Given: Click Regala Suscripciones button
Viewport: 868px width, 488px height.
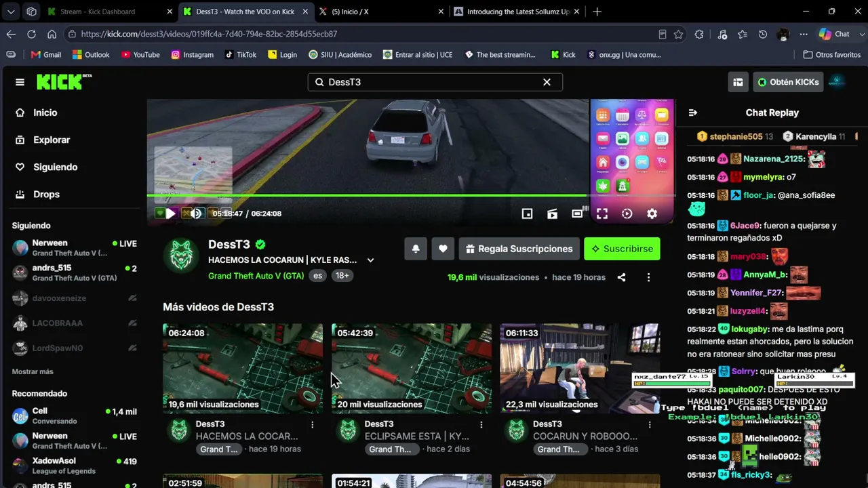Looking at the screenshot, I should point(519,249).
